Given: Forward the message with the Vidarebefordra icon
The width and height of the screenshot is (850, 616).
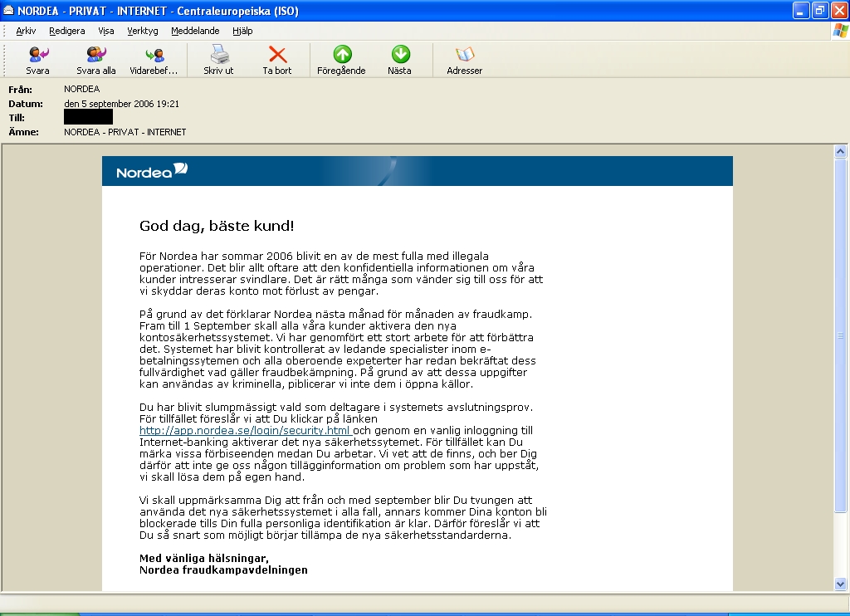Looking at the screenshot, I should coord(154,54).
